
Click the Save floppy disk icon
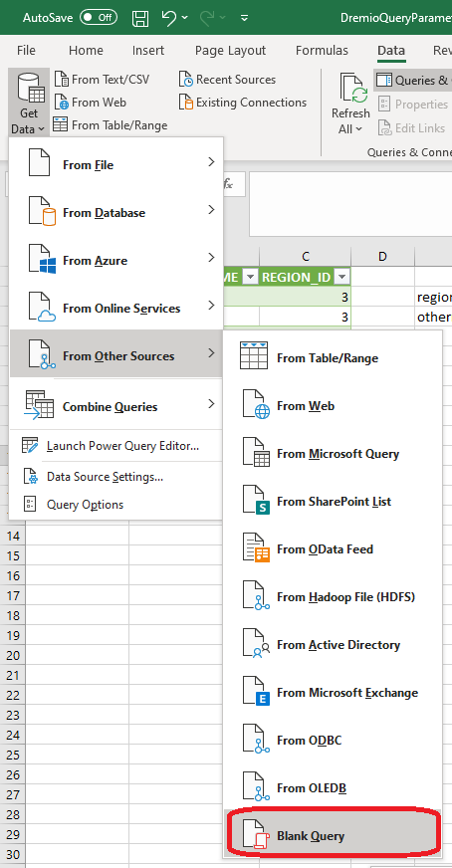(140, 18)
